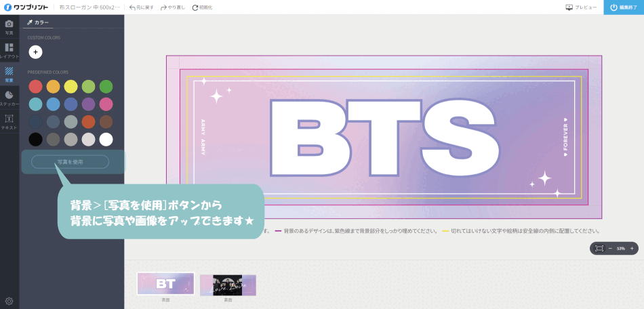Reset design with 初期化 button
Image resolution: width=644 pixels, height=309 pixels.
tap(202, 7)
